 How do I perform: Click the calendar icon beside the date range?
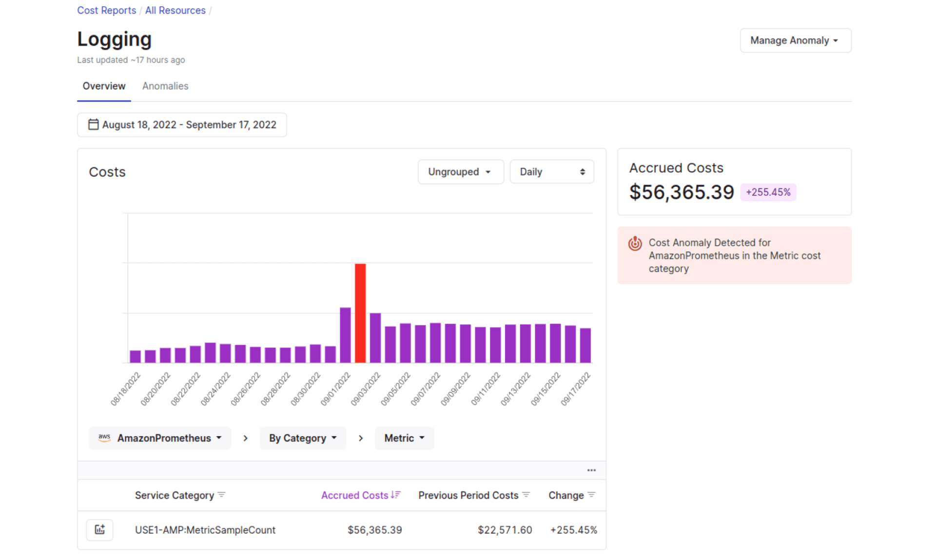tap(94, 124)
